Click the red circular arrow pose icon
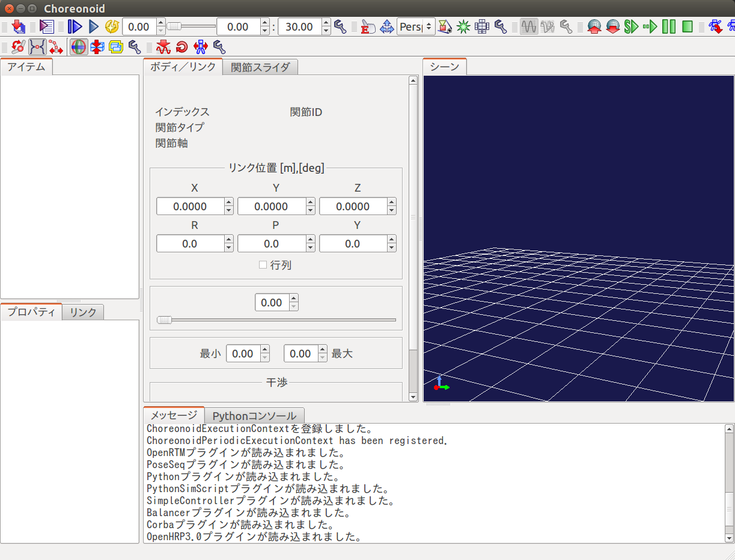Image resolution: width=735 pixels, height=560 pixels. pyautogui.click(x=181, y=46)
